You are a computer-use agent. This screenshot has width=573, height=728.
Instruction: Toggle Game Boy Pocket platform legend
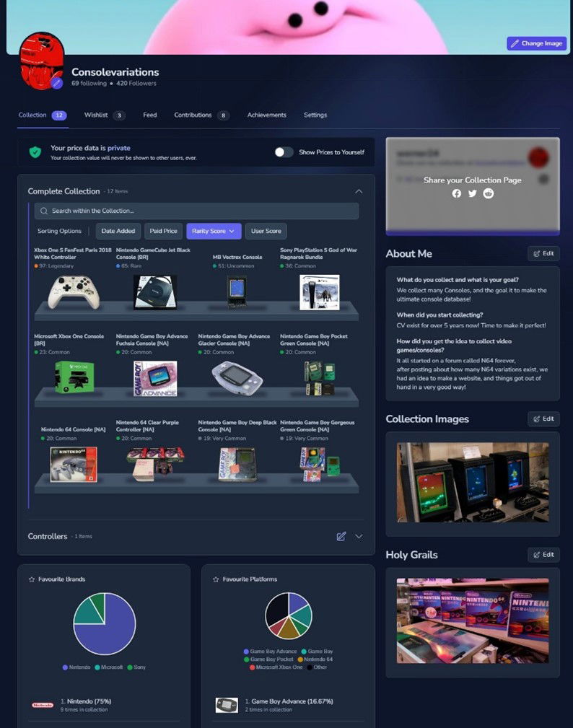[268, 659]
